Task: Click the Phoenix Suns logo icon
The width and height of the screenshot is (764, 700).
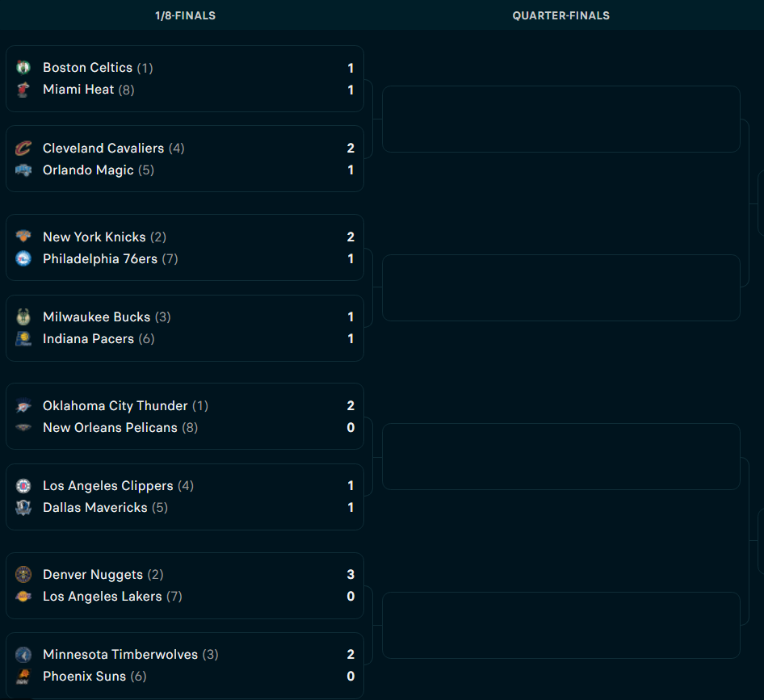Action: click(23, 676)
